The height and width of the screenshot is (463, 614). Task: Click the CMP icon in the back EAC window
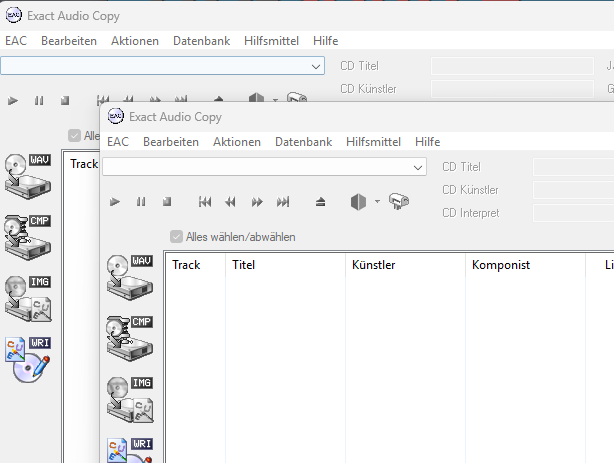(x=28, y=238)
